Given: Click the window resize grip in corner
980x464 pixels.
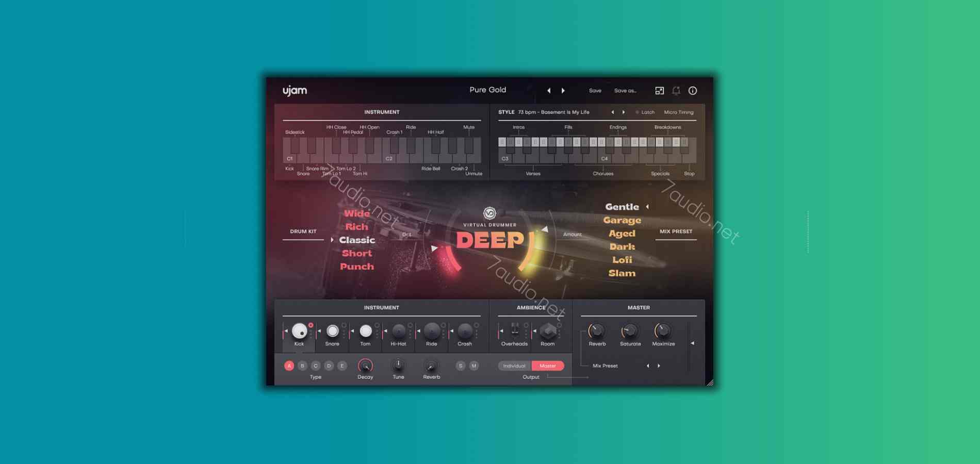Looking at the screenshot, I should 710,383.
